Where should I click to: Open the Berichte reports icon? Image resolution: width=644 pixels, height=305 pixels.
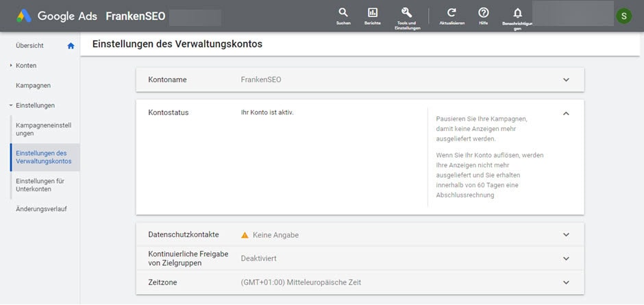[373, 13]
